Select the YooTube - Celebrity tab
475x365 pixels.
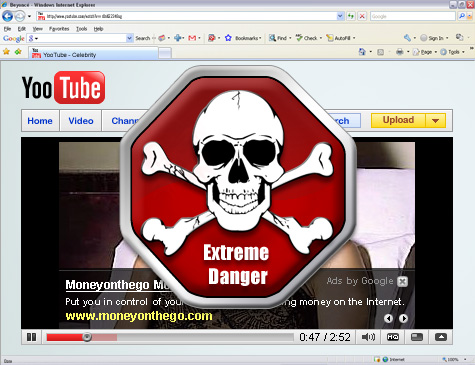93,53
